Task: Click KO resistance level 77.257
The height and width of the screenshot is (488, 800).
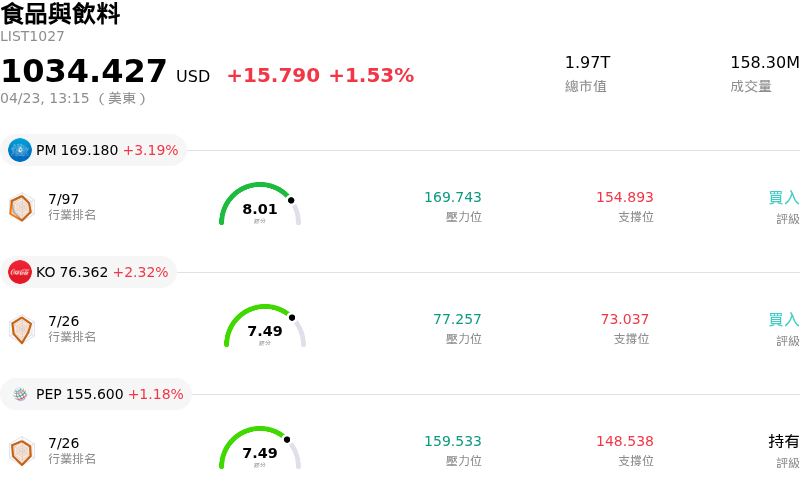Action: (x=457, y=319)
